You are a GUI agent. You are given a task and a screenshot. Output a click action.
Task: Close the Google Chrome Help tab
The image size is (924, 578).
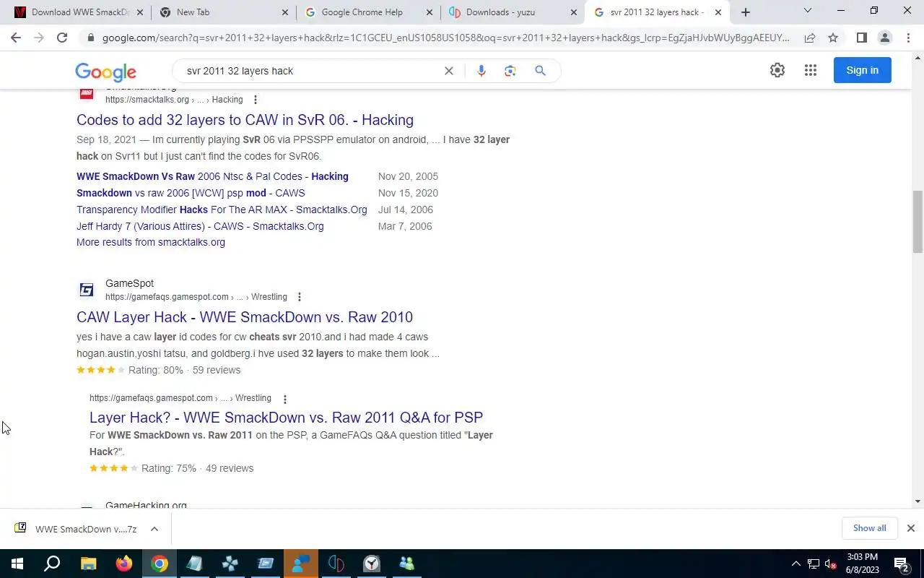pyautogui.click(x=429, y=12)
